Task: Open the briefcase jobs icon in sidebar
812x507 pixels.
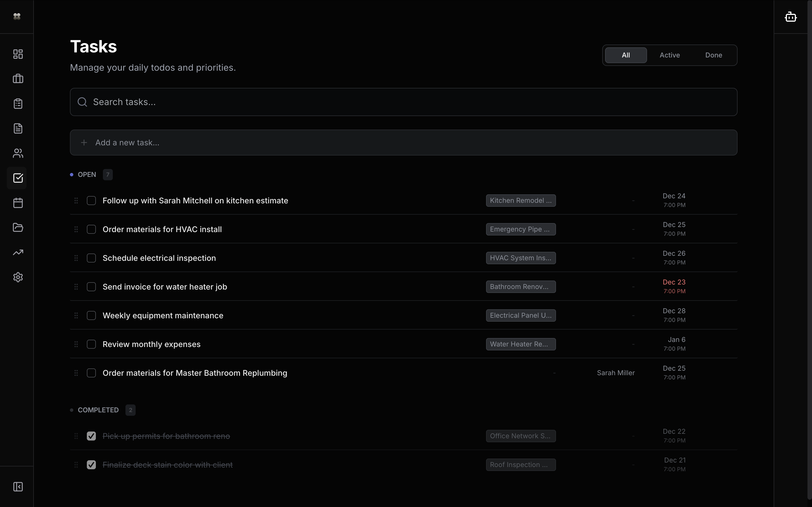Action: [x=18, y=79]
